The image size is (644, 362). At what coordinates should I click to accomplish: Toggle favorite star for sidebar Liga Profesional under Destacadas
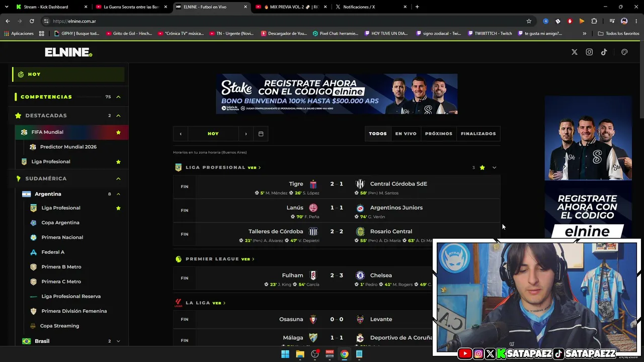118,162
